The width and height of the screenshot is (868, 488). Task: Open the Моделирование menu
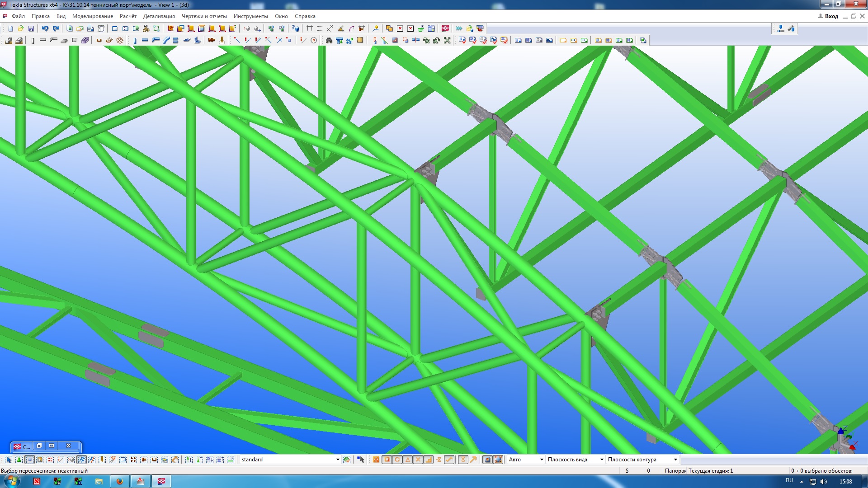tap(93, 16)
